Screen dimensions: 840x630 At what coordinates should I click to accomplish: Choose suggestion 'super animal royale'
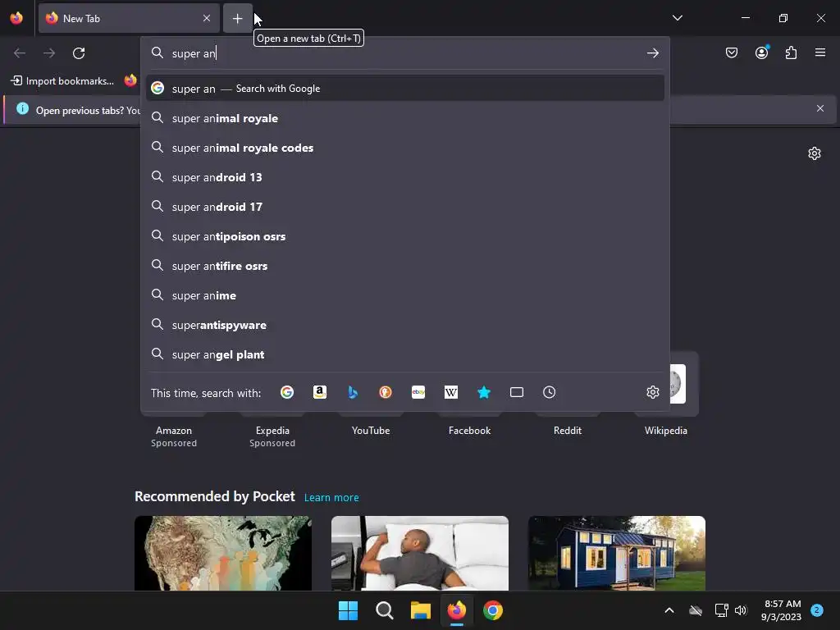coord(405,118)
